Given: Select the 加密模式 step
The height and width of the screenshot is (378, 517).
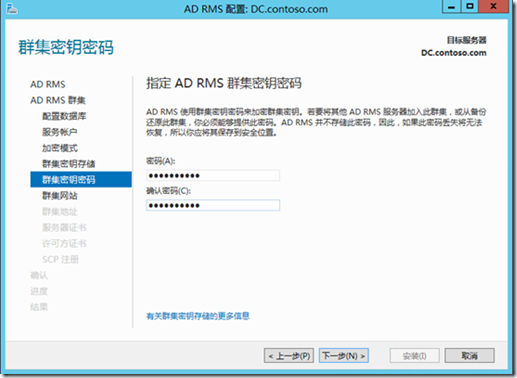Looking at the screenshot, I should (x=60, y=148).
